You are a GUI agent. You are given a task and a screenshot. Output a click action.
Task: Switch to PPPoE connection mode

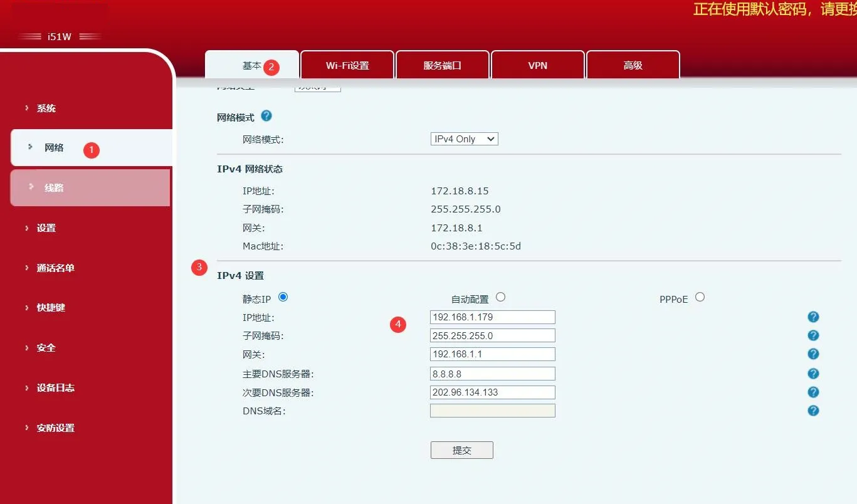click(700, 297)
